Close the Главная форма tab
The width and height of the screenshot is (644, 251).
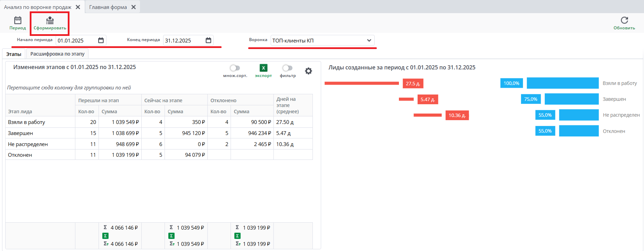134,7
